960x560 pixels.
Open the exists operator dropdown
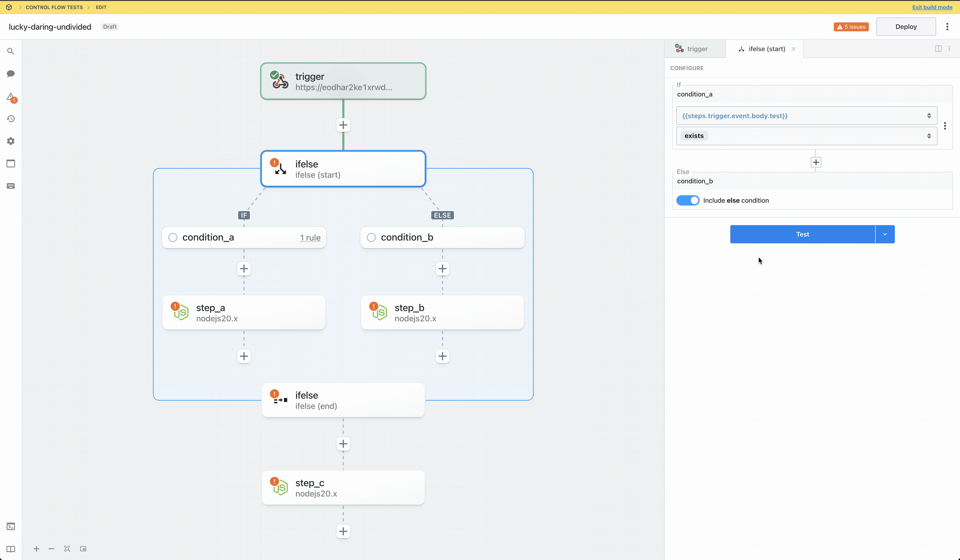tap(806, 136)
